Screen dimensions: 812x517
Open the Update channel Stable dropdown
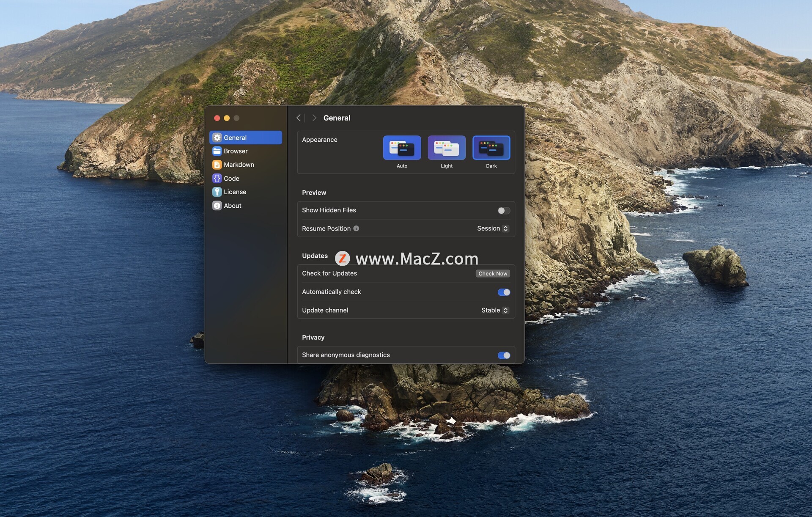pos(495,311)
